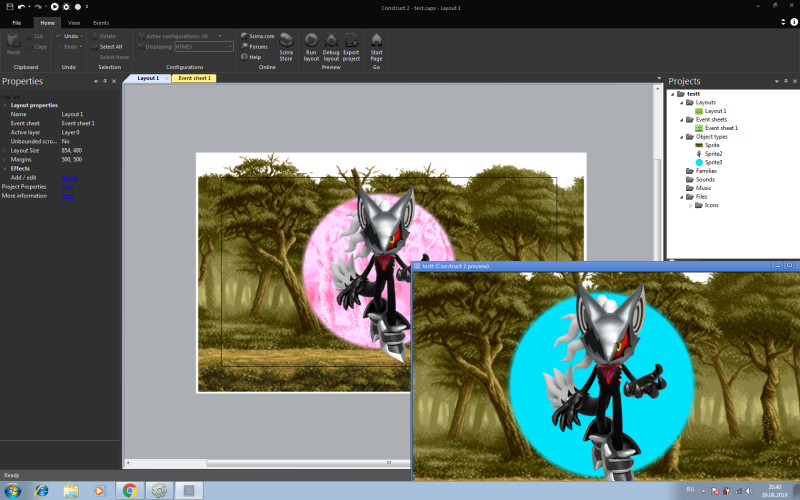Click the About info icon at top right
The height and width of the screenshot is (500, 800).
coord(794,22)
